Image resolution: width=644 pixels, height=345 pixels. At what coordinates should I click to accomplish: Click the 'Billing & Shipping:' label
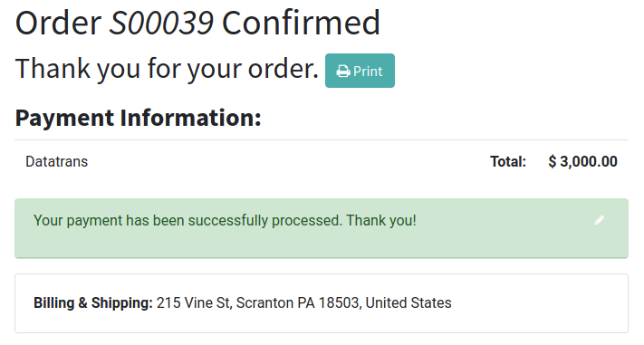coord(93,302)
